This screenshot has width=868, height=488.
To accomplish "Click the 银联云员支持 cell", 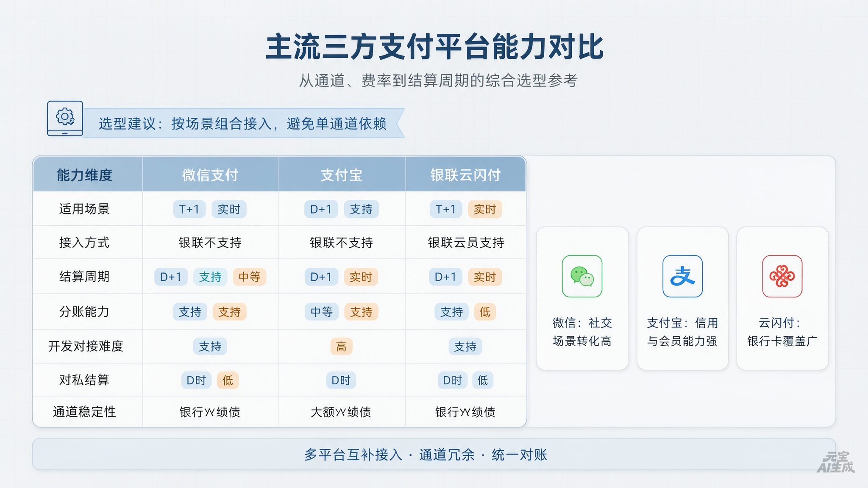I will [466, 242].
